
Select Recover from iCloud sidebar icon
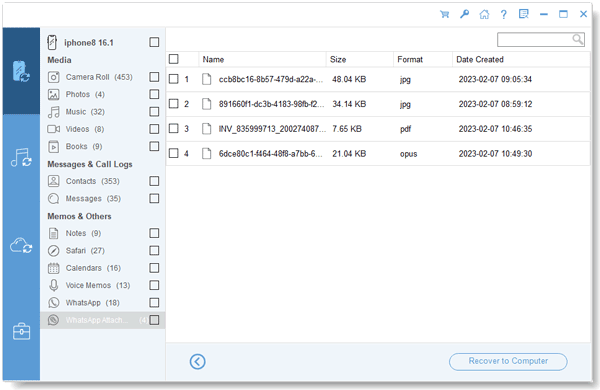click(21, 245)
